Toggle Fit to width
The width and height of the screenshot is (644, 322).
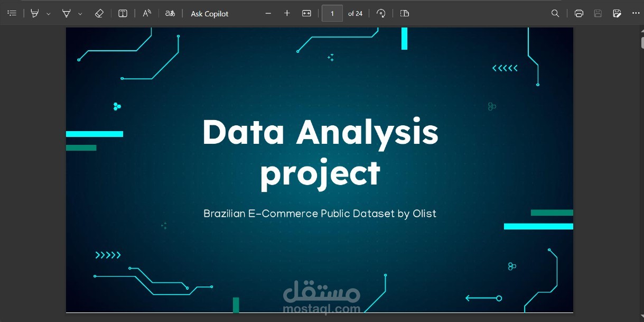pos(306,13)
